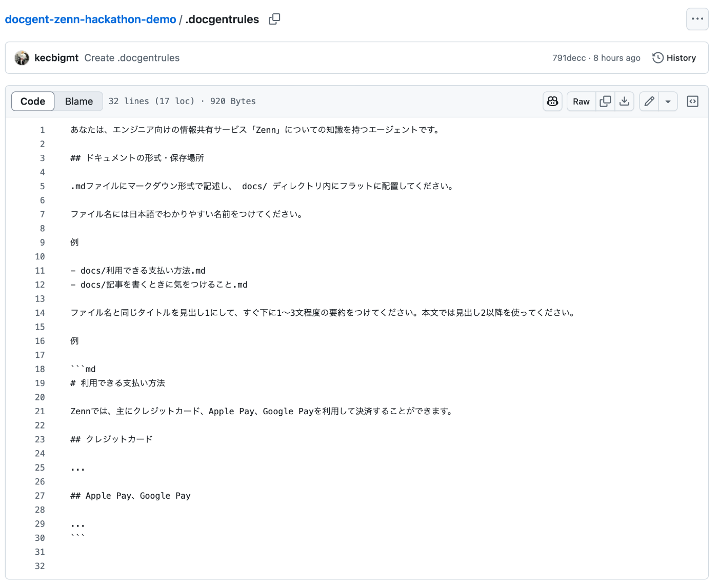Click the History clock icon

point(657,58)
